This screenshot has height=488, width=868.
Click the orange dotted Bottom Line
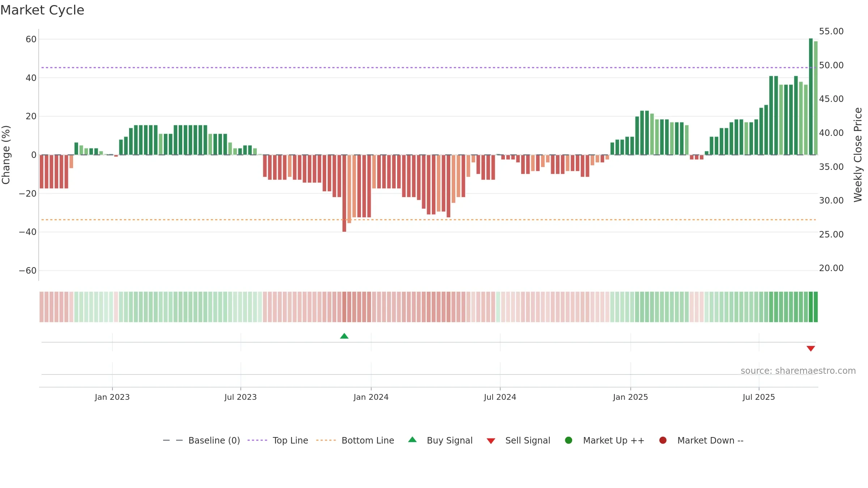pos(429,220)
